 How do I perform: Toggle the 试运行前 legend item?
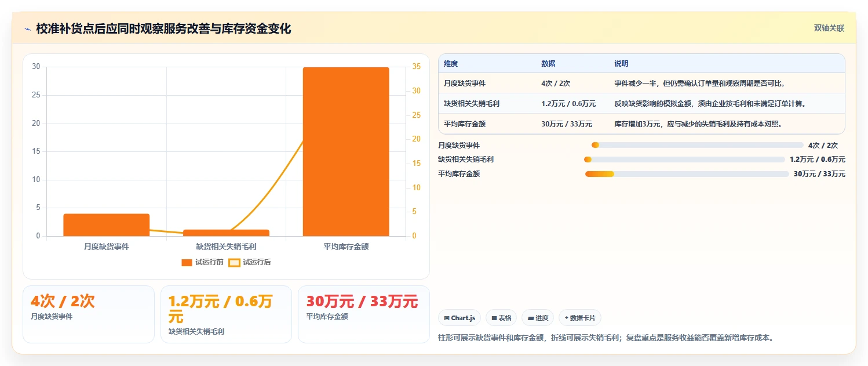(x=202, y=262)
